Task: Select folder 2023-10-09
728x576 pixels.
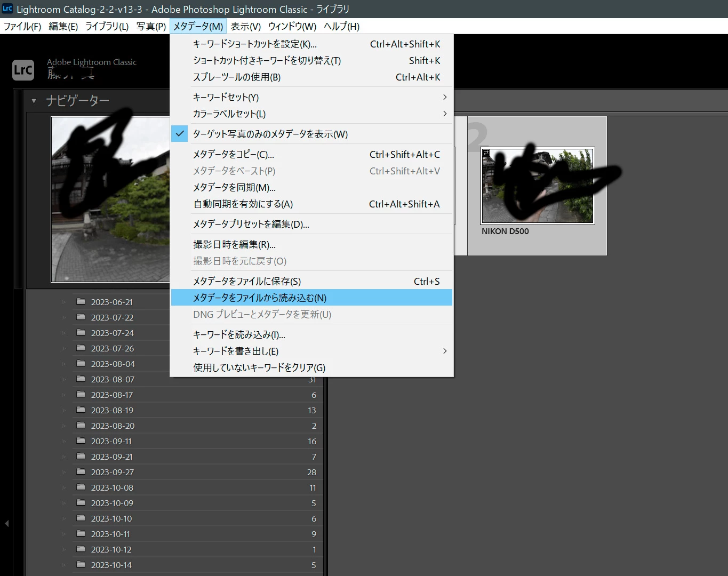Action: coord(197,503)
